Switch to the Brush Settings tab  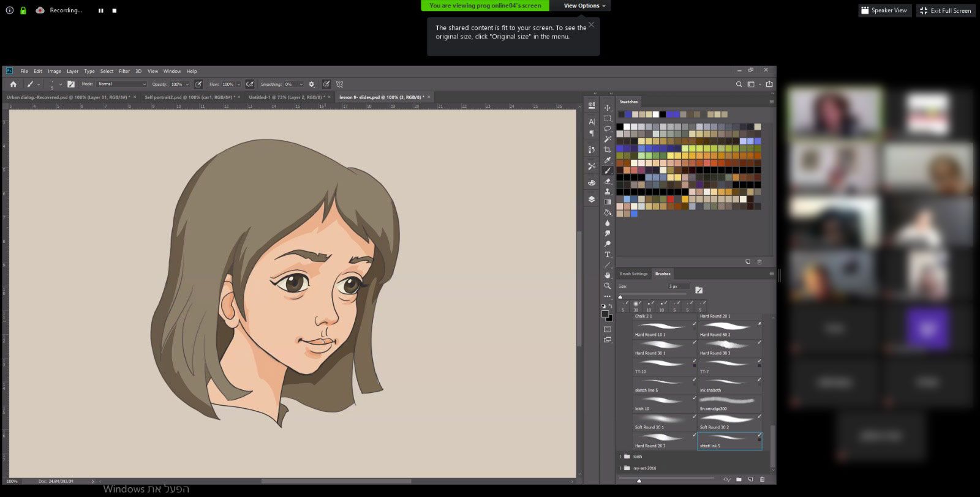click(x=633, y=274)
